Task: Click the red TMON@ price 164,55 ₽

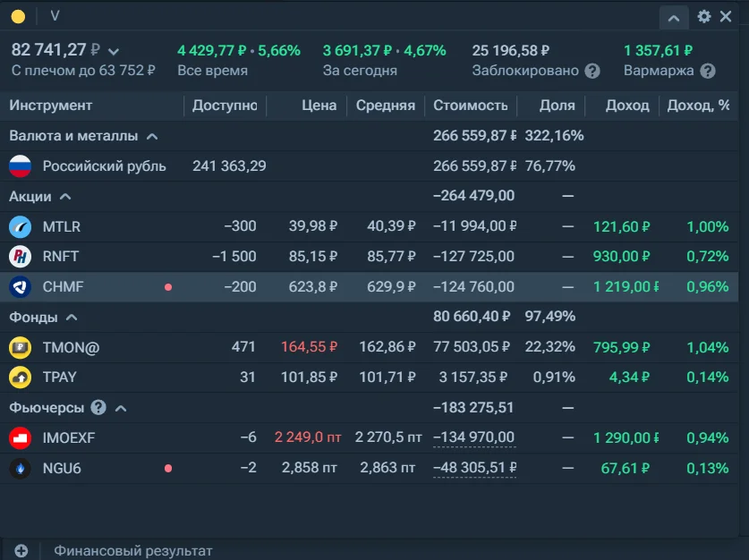Action: 309,347
